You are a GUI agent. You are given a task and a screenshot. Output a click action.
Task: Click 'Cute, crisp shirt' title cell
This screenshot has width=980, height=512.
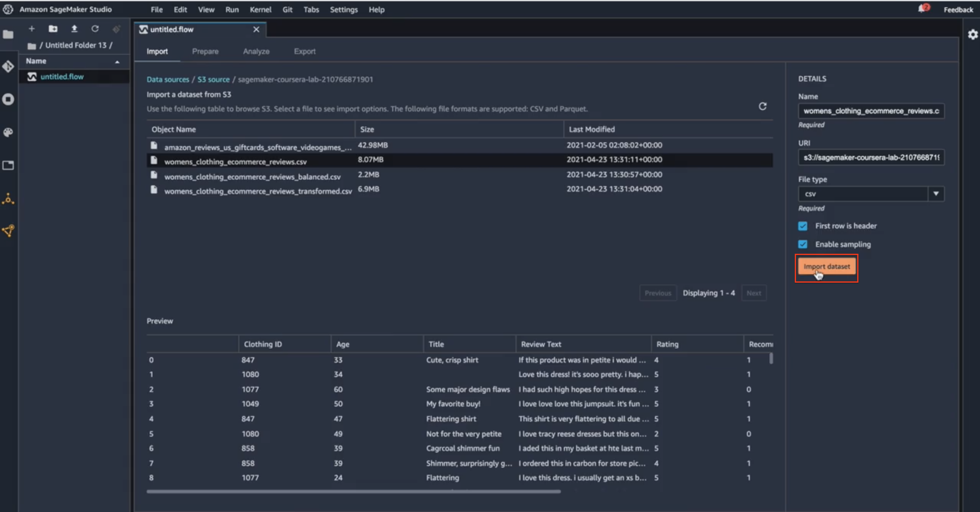452,360
